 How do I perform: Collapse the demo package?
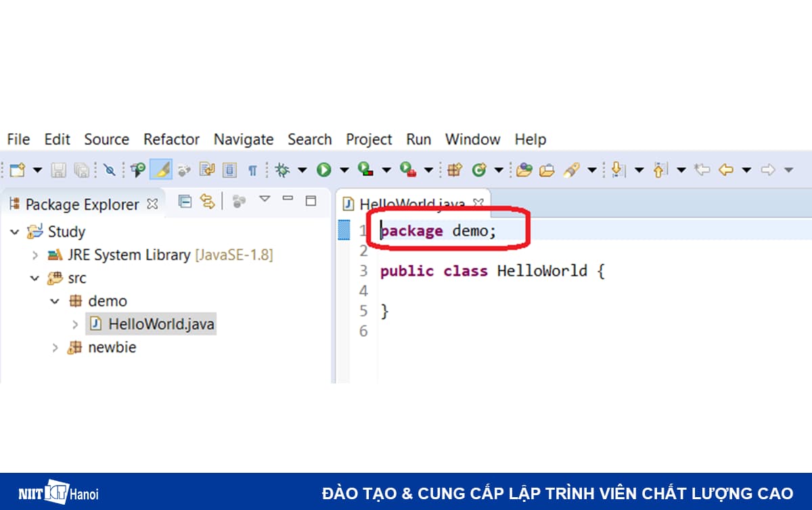point(55,300)
